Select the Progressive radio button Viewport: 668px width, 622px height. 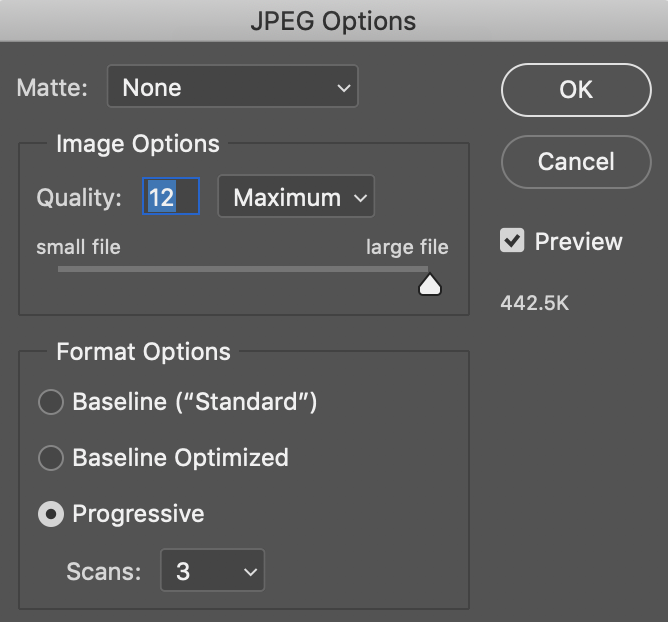[51, 514]
